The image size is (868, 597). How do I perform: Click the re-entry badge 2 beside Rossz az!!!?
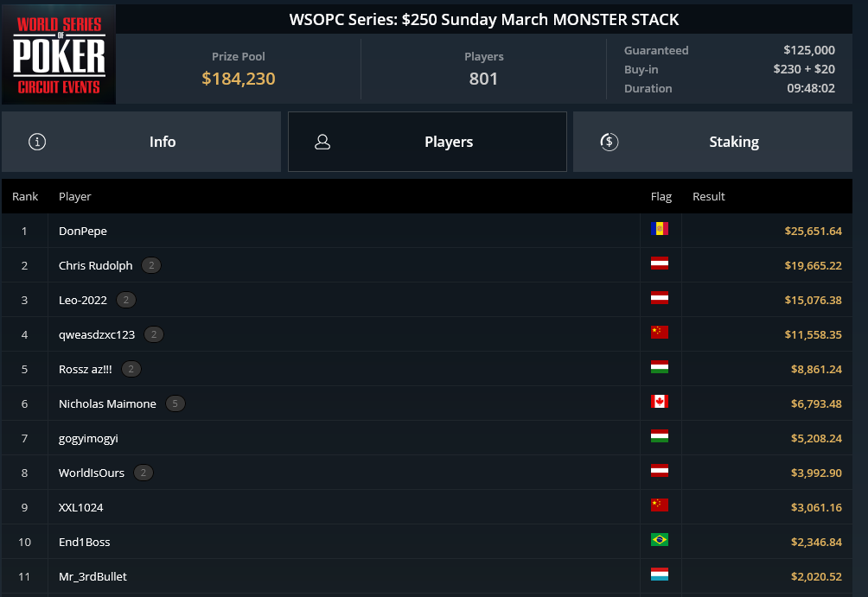pos(131,369)
